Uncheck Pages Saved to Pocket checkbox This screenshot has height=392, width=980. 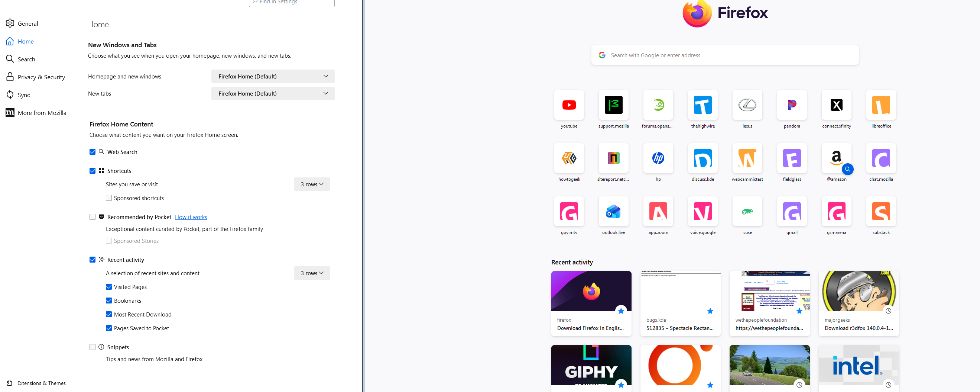coord(109,328)
